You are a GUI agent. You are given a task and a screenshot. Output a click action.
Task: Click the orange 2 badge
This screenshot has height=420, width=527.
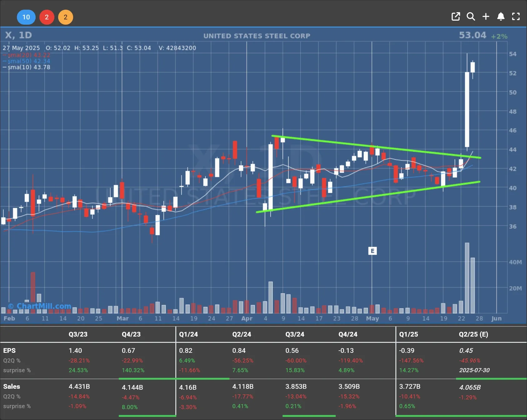66,17
